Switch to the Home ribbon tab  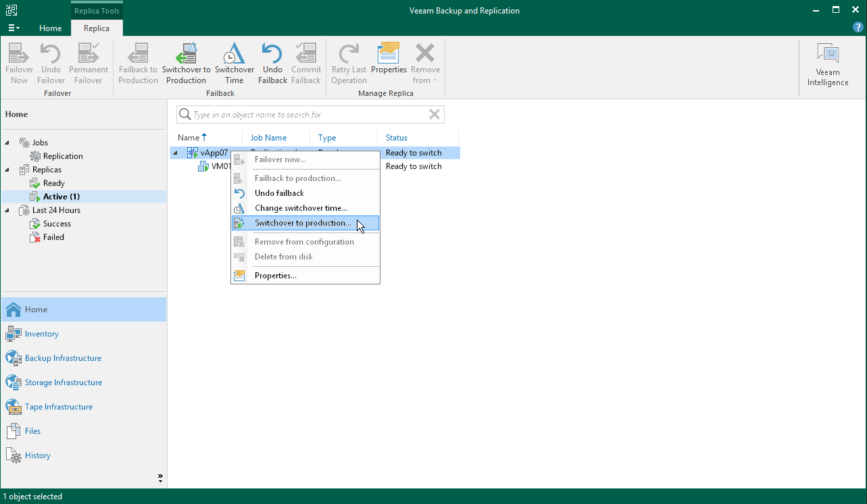[50, 28]
